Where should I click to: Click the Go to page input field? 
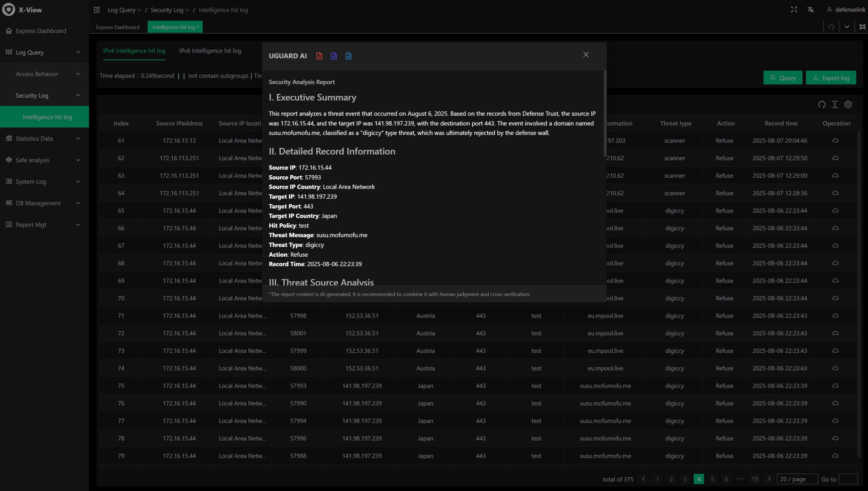click(848, 479)
